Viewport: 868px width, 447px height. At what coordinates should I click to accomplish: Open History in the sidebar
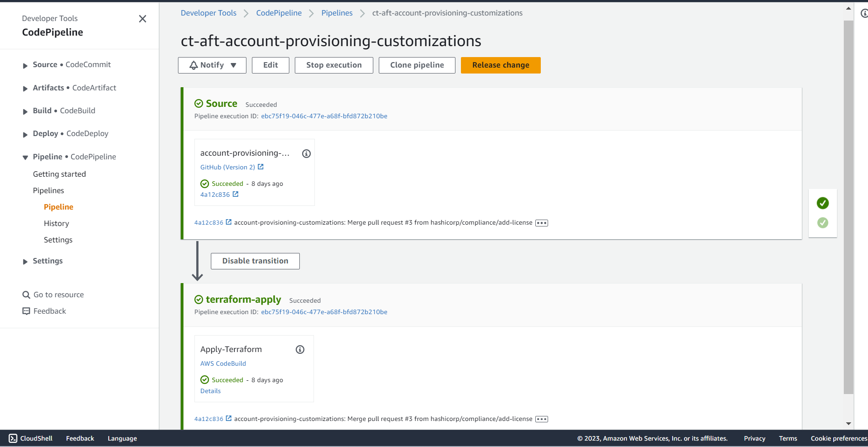pos(57,223)
